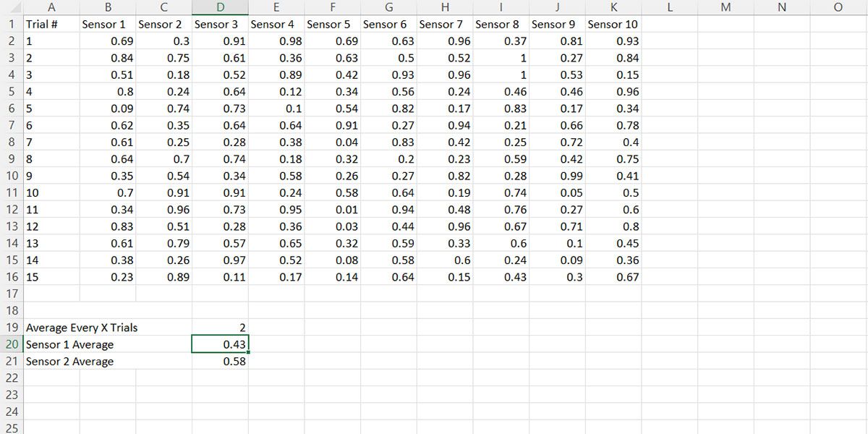Click the 'Sensor 8' header cell
The height and width of the screenshot is (434, 868).
501,24
